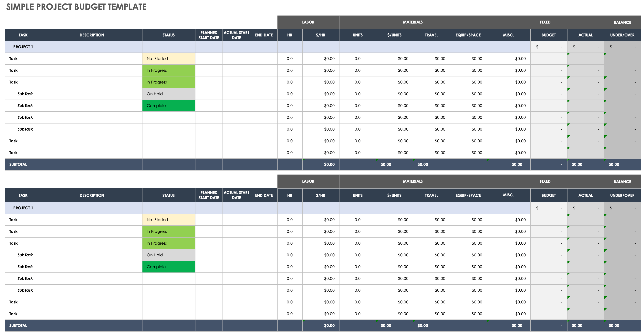This screenshot has width=644, height=334.
Task: Click the 'MISC.' column header in lower table
Action: coord(508,195)
